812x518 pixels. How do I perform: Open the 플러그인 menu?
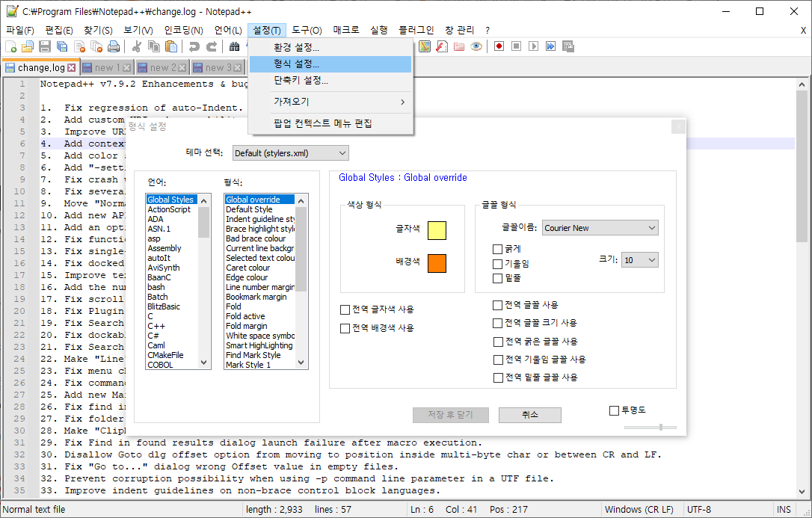(x=416, y=30)
